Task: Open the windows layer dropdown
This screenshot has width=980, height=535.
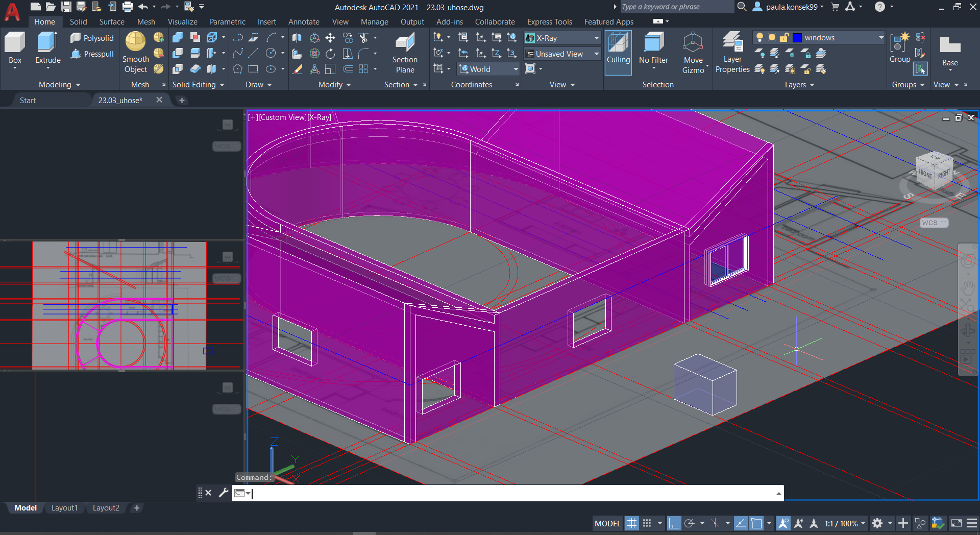Action: point(819,37)
